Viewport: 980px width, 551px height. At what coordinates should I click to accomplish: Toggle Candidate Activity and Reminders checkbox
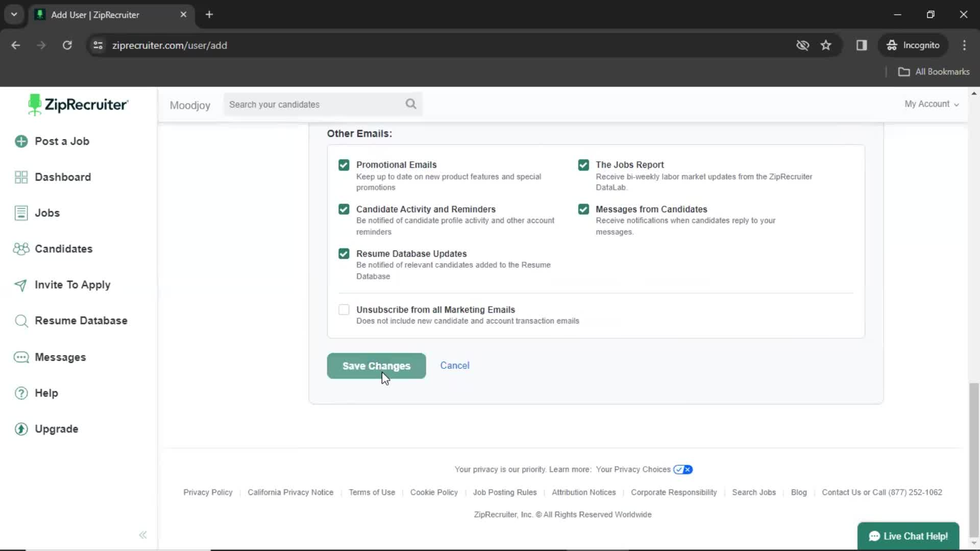344,209
